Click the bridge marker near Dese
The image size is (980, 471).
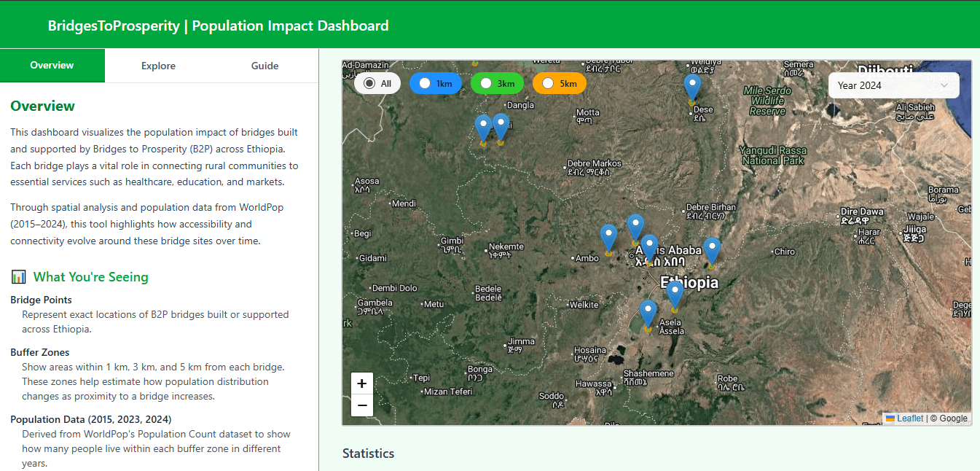click(x=692, y=87)
